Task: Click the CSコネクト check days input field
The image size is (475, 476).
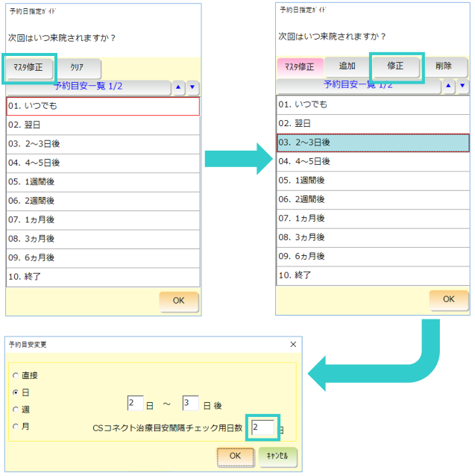Action: 263,428
